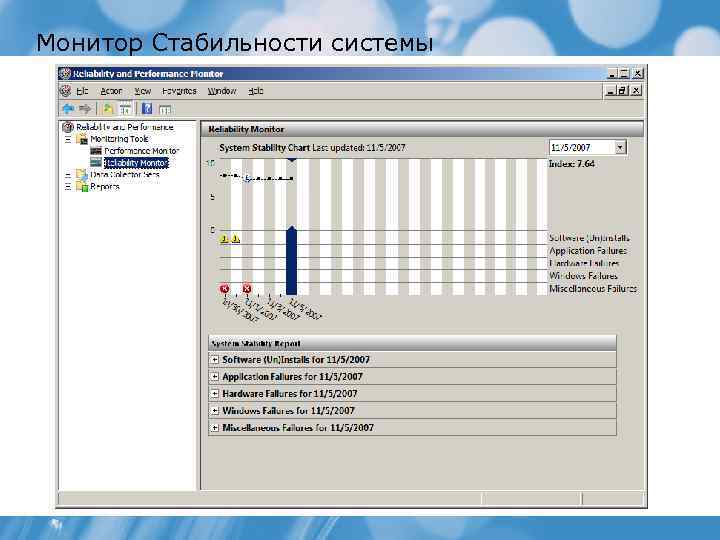Expand Hardware Failures for 11/5/2007

click(x=214, y=394)
